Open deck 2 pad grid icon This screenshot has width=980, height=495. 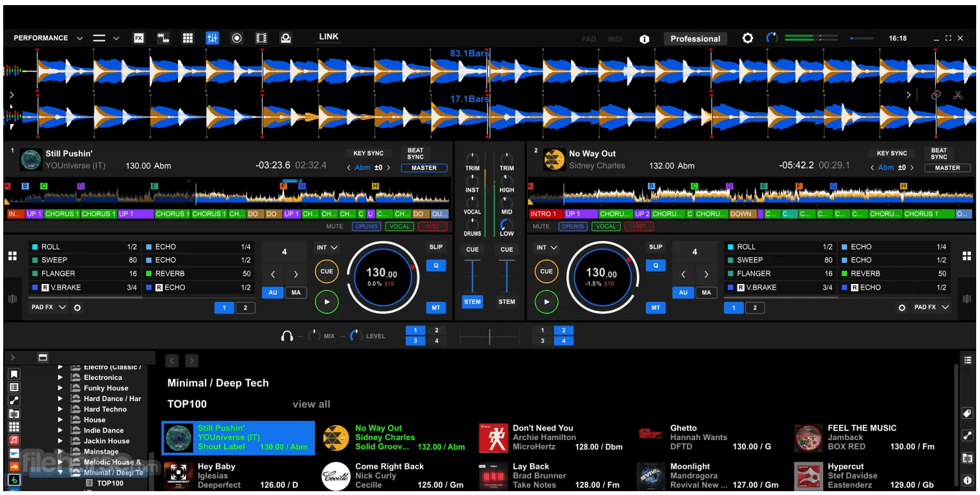point(967,256)
